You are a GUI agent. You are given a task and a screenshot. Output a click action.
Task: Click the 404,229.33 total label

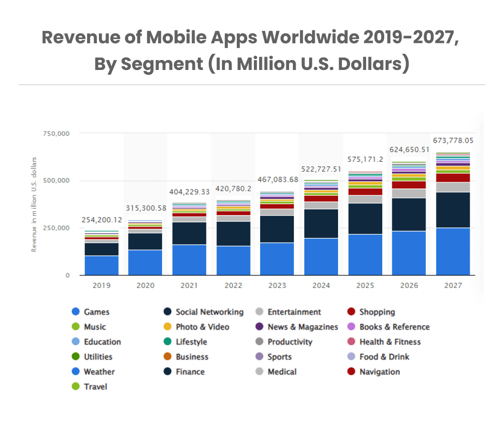click(190, 192)
